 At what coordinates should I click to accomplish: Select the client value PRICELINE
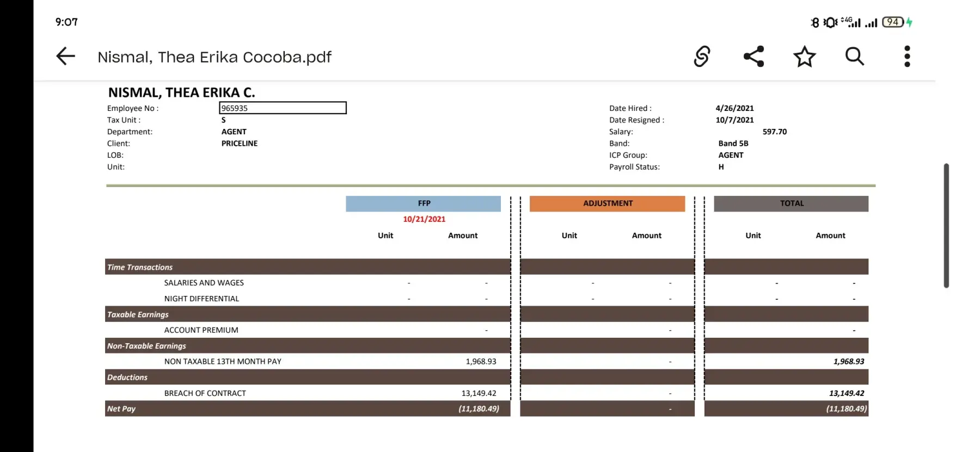[x=240, y=144]
